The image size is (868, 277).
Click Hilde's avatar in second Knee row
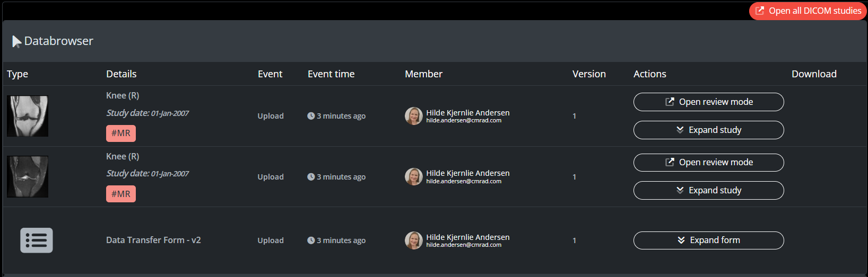414,177
